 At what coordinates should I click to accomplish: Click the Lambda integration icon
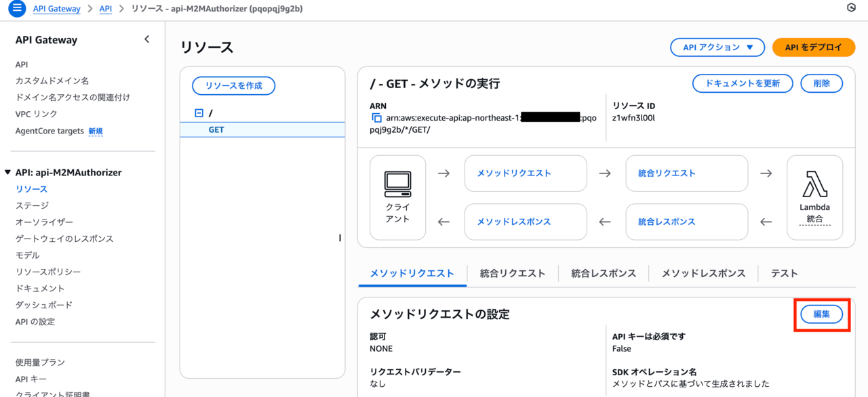coord(814,184)
